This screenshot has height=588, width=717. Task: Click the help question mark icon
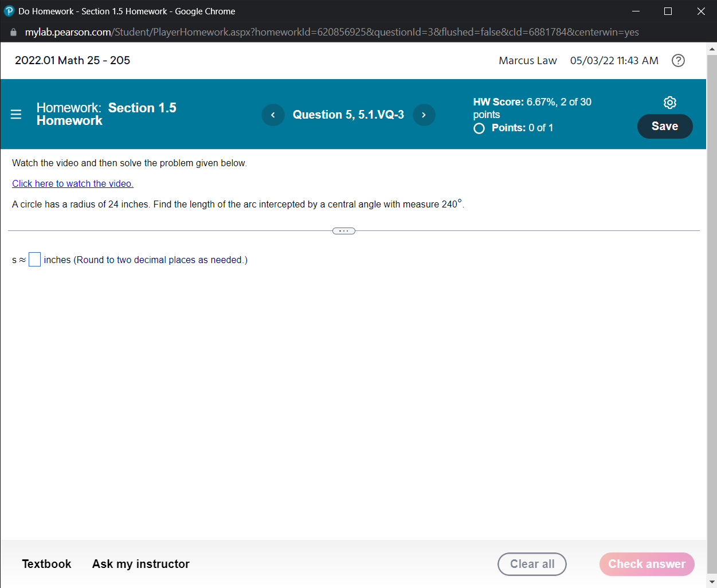pyautogui.click(x=678, y=60)
